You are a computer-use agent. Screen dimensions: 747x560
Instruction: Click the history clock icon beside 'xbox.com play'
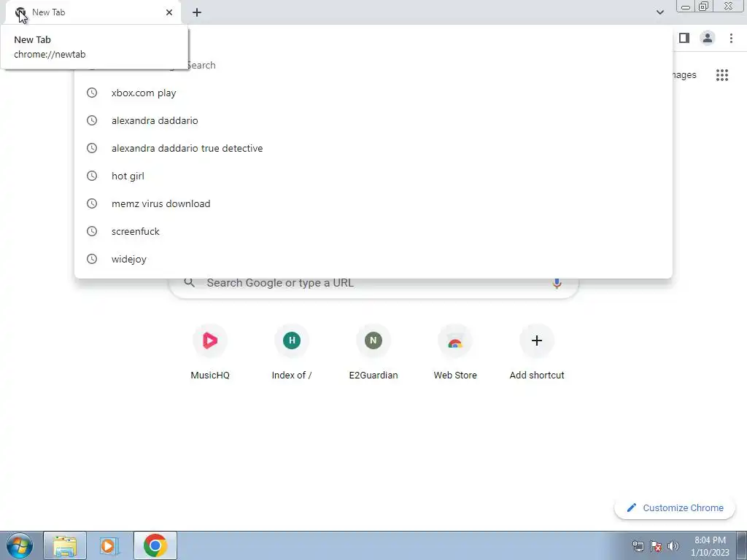pyautogui.click(x=92, y=93)
